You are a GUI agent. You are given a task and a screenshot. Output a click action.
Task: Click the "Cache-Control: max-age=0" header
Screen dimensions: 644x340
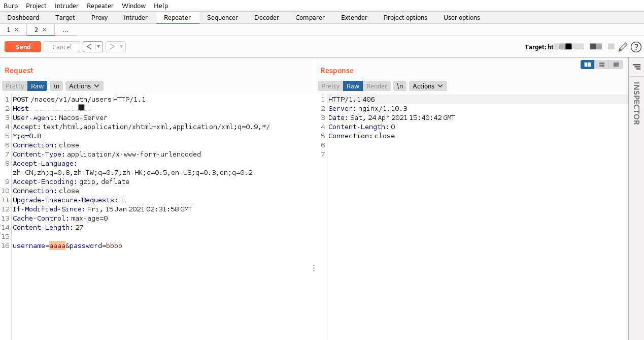click(x=60, y=218)
